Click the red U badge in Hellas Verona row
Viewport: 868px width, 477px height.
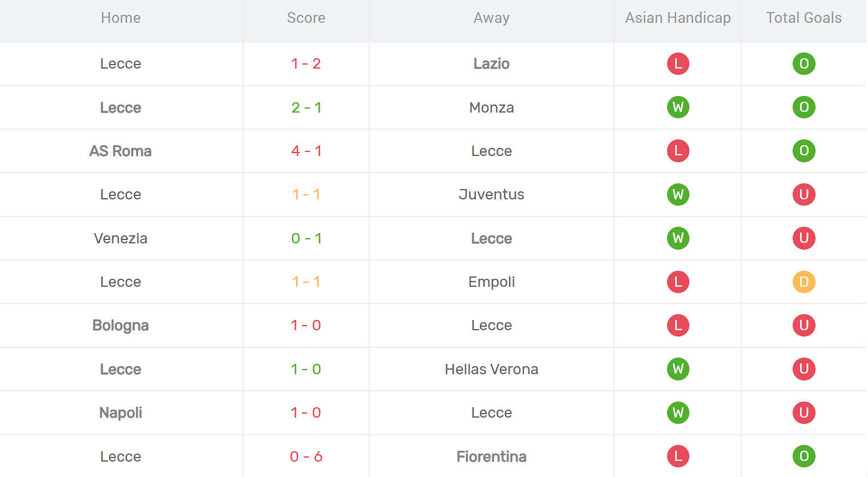point(804,369)
